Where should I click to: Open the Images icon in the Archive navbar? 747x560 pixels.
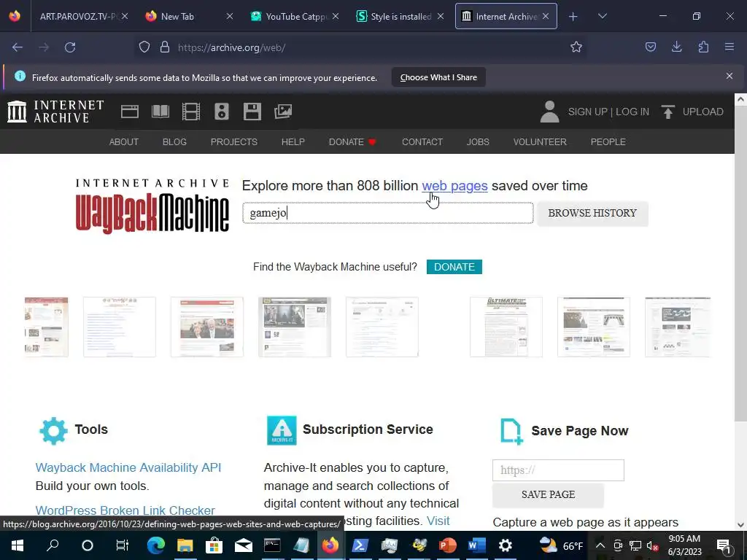coord(283,112)
